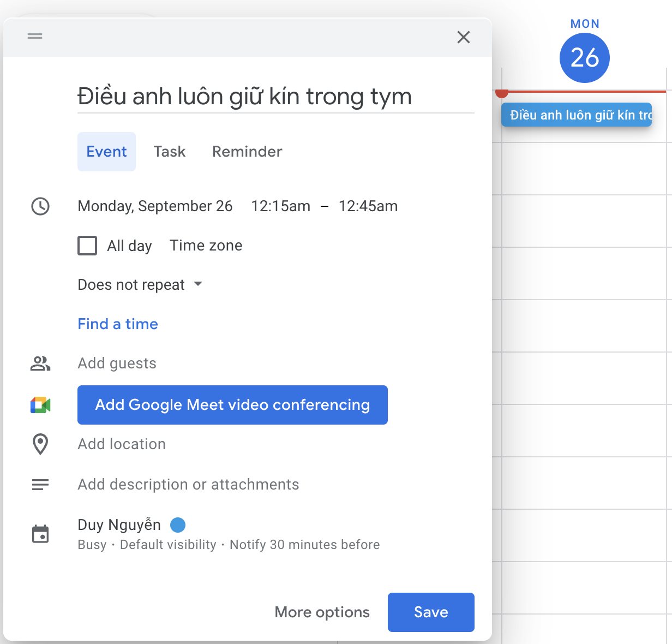Open the Time zone settings

pos(206,246)
